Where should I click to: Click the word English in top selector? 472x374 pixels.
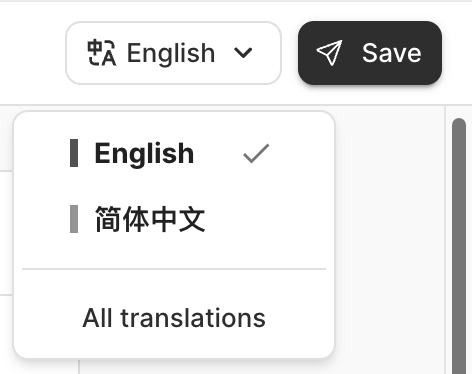click(171, 53)
